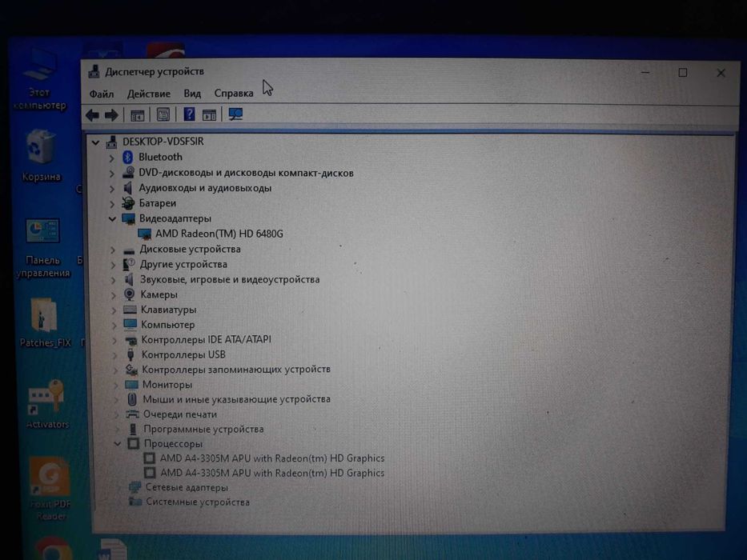The image size is (747, 560).
Task: Open the Корзина recycle bin icon
Action: tap(41, 155)
